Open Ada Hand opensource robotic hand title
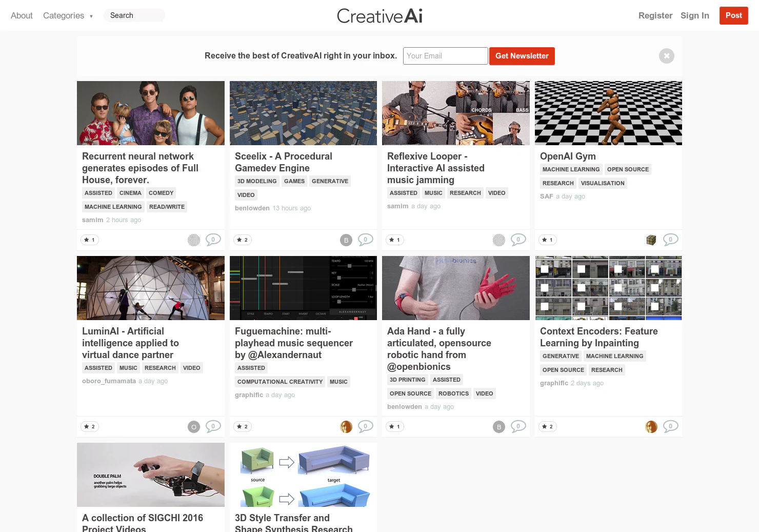 pos(439,349)
